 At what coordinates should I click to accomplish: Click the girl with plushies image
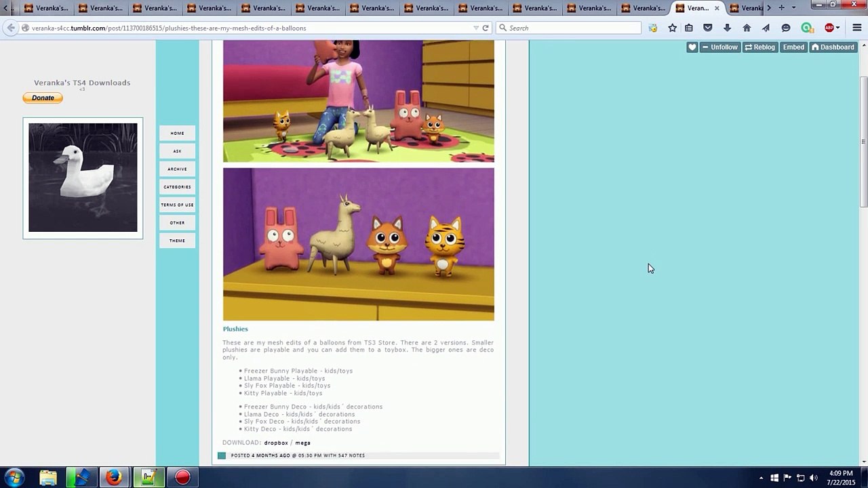[x=359, y=101]
